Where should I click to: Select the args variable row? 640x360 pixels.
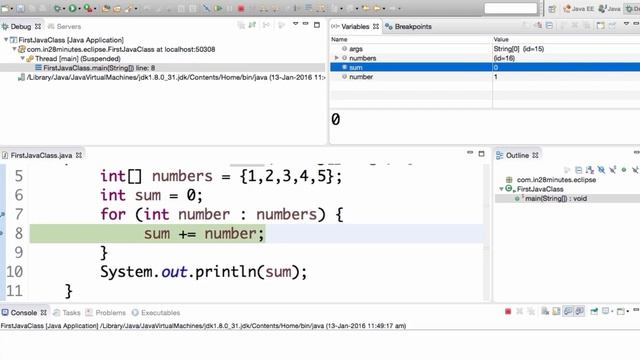[x=484, y=49]
